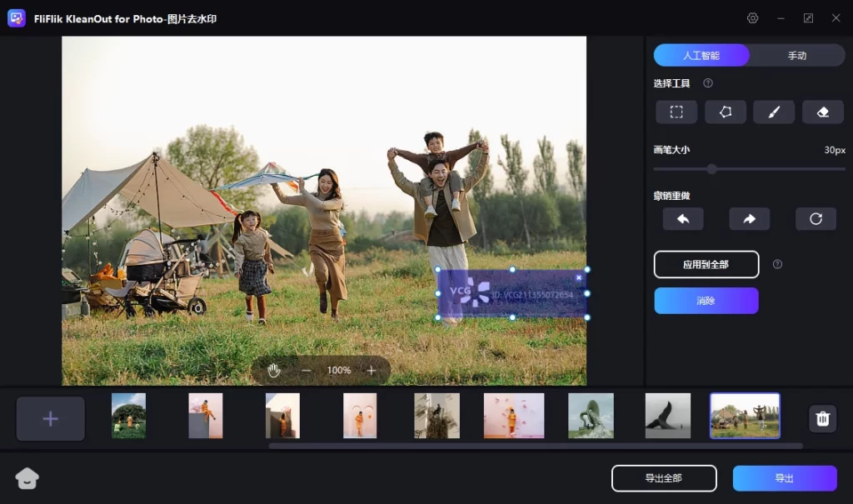
Task: Select the polygon lasso selection tool
Action: 725,112
